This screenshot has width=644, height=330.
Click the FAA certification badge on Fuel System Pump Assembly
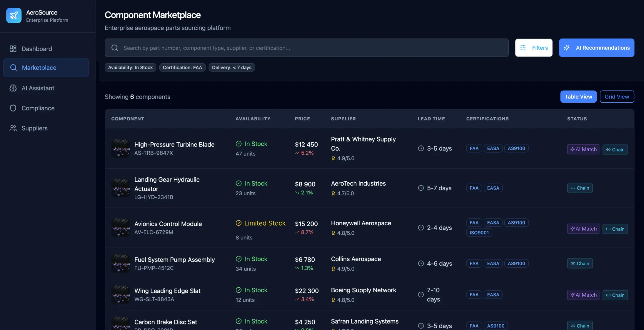474,263
